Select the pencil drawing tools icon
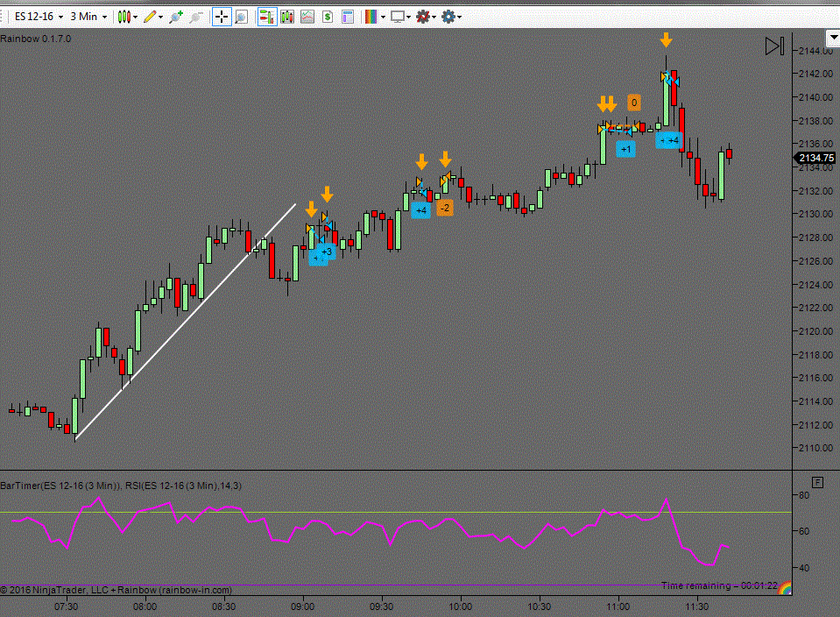Viewport: 840px width, 617px height. click(150, 17)
